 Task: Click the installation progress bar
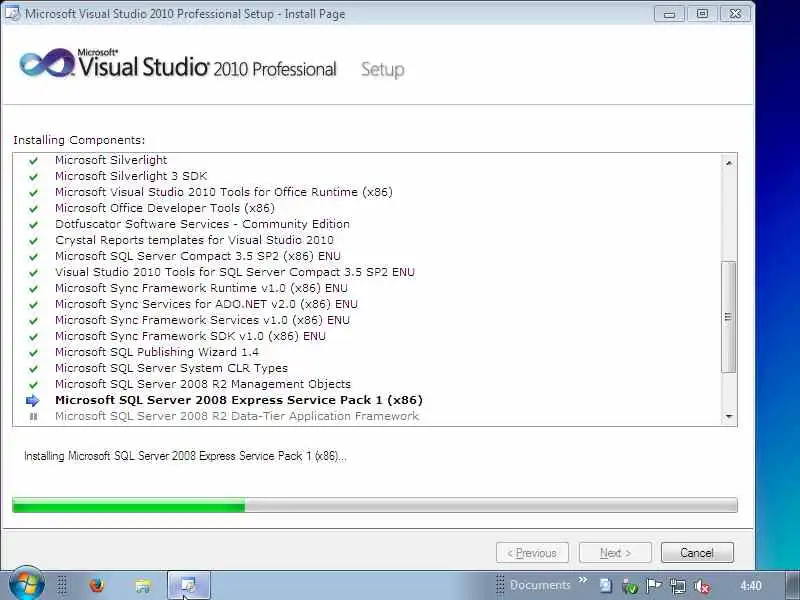tap(374, 505)
